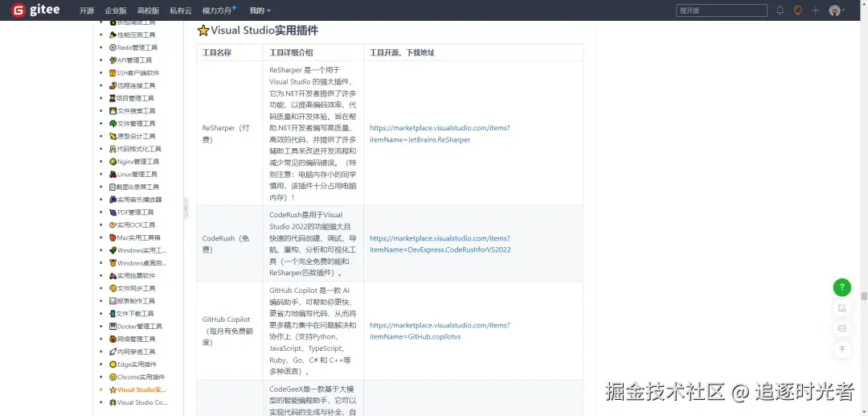Image resolution: width=868 pixels, height=416 pixels.
Task: Go to Chrome实用插件 in sidebar
Action: 137,377
